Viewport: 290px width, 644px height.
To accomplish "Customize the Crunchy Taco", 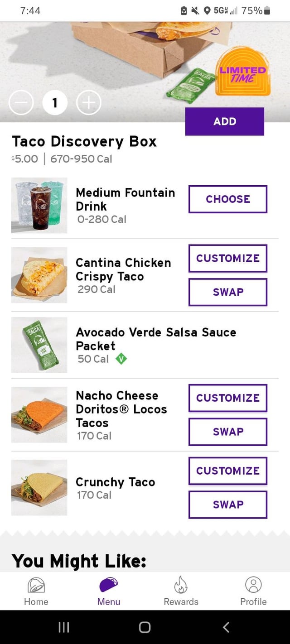I will click(228, 471).
